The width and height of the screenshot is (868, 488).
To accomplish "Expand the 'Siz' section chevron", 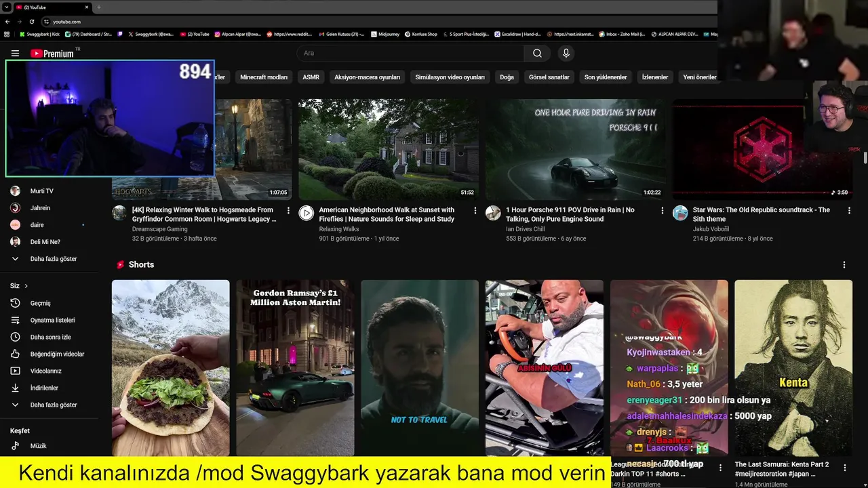I will coord(26,286).
